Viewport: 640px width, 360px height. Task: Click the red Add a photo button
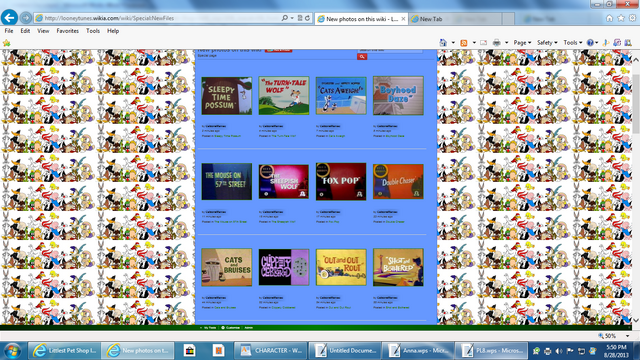[x=278, y=51]
